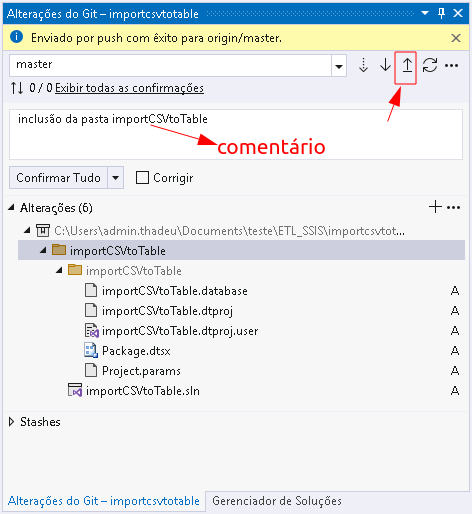The width and height of the screenshot is (472, 514).
Task: Open the ellipsis menu beside Sync
Action: (451, 66)
